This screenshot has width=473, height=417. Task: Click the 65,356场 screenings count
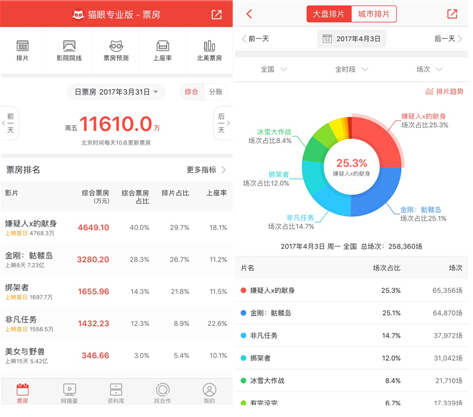447,291
